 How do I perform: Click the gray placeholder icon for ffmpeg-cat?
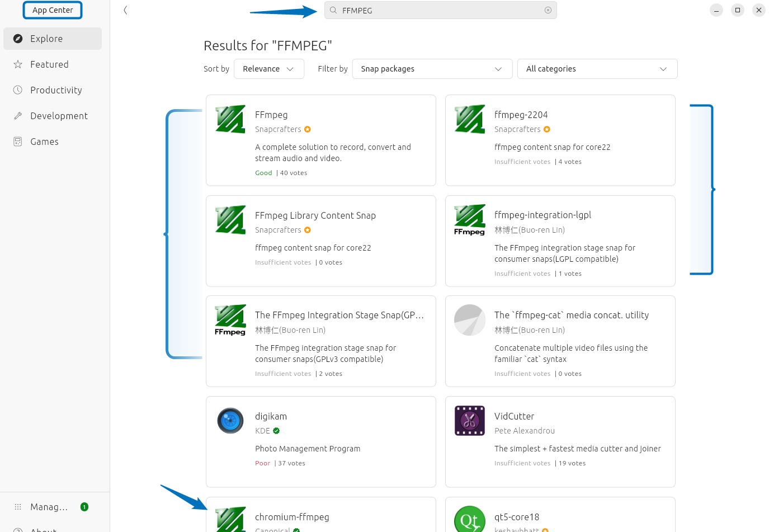coord(469,320)
